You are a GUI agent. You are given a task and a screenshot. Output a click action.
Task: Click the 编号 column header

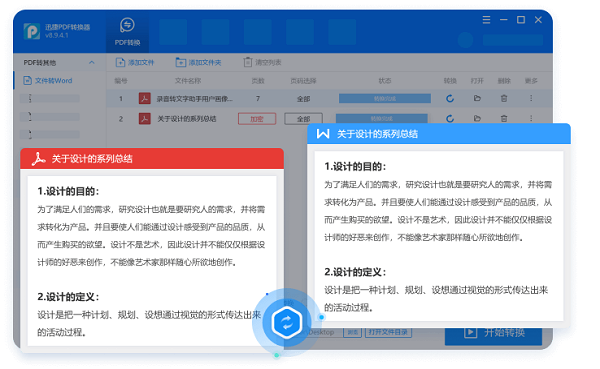coord(121,81)
